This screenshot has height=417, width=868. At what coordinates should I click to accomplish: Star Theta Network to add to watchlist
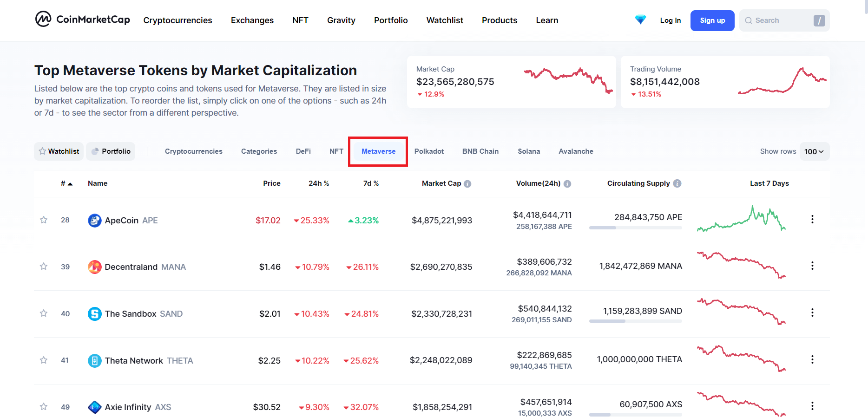click(44, 360)
